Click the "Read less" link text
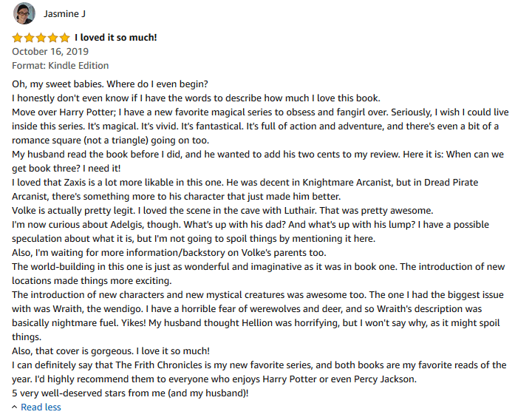 tap(41, 407)
